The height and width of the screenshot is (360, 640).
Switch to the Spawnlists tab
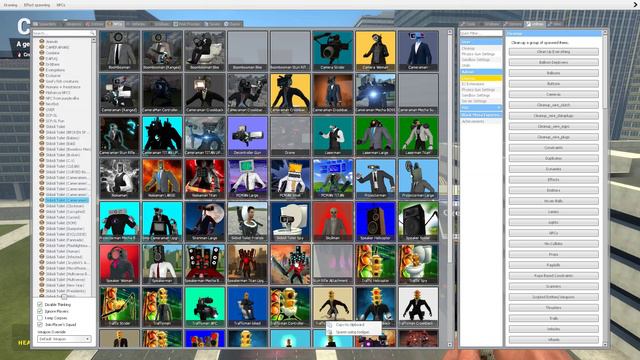coord(45,24)
